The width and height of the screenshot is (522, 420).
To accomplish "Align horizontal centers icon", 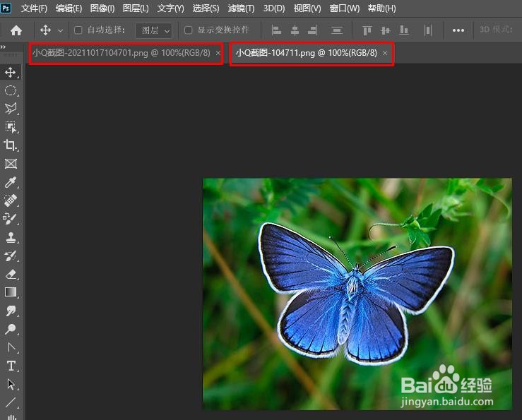I will [295, 30].
